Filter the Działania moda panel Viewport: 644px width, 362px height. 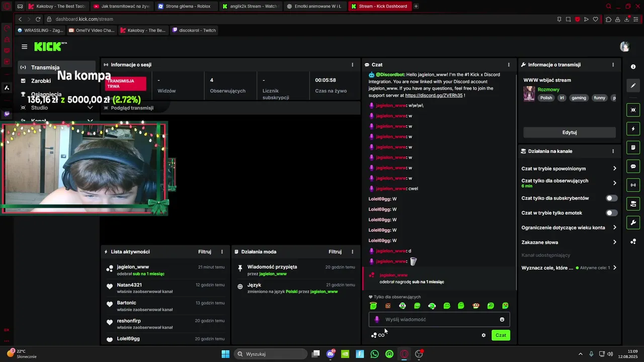click(335, 251)
